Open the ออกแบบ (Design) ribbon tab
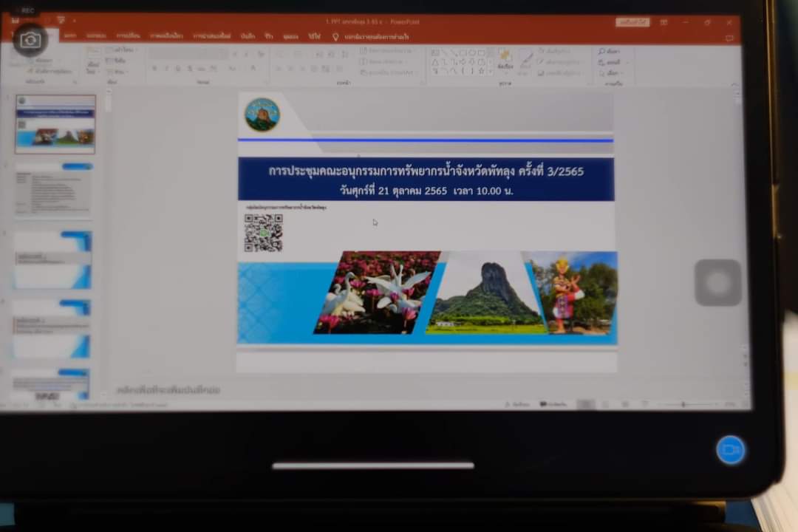Screen dimensions: 798x532 96,35
